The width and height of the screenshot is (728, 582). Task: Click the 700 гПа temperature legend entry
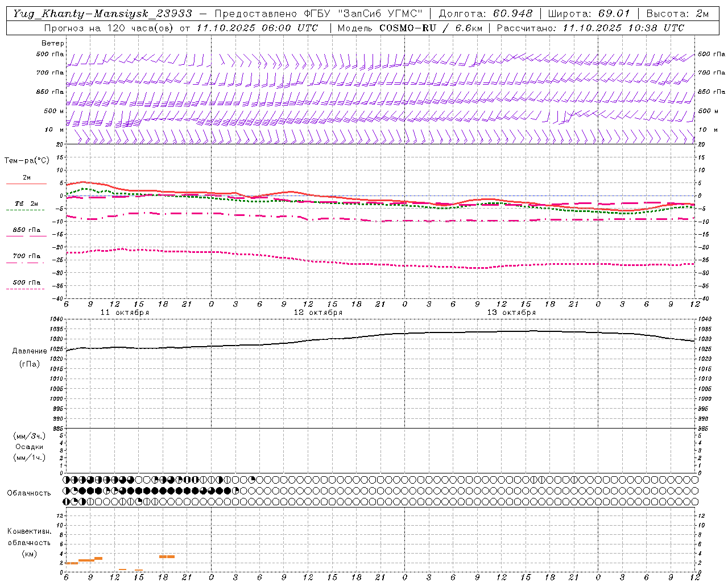pos(26,256)
